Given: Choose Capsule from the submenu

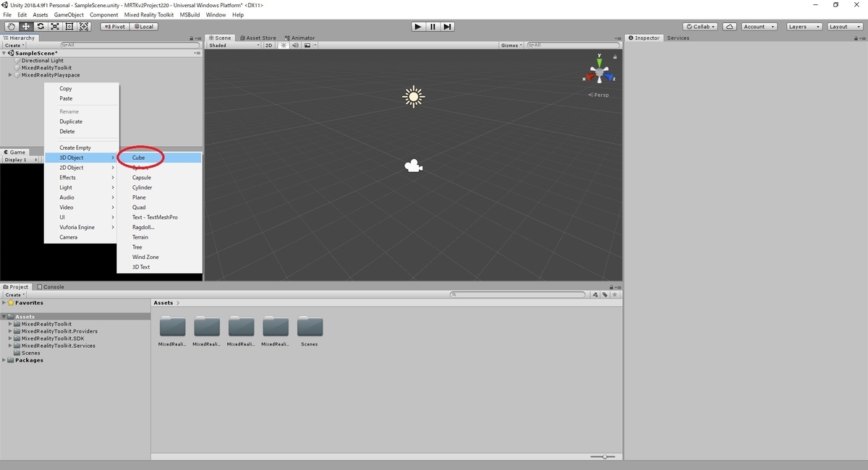Looking at the screenshot, I should [x=159, y=177].
